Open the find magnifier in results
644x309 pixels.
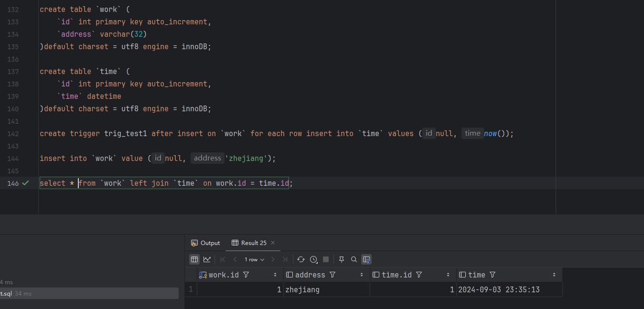pyautogui.click(x=354, y=259)
